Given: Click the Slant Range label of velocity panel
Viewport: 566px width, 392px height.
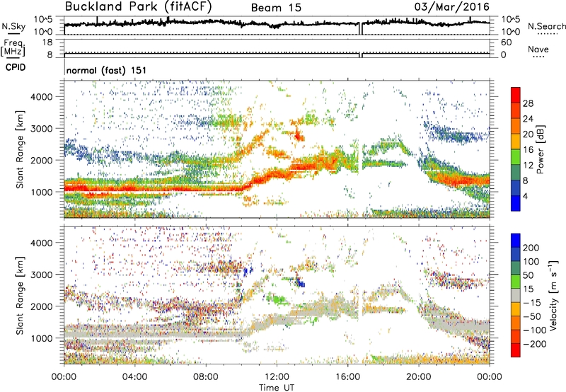Looking at the screenshot, I should tap(20, 296).
